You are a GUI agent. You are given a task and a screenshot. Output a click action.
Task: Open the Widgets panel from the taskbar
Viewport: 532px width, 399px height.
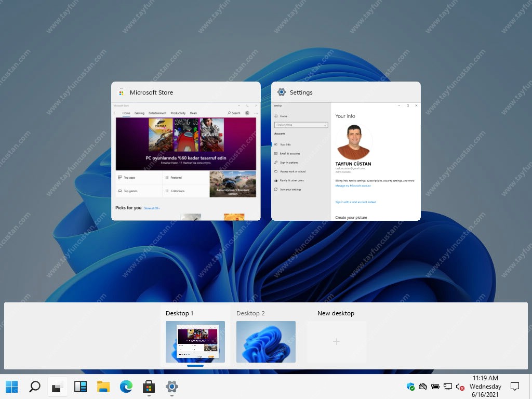click(81, 387)
